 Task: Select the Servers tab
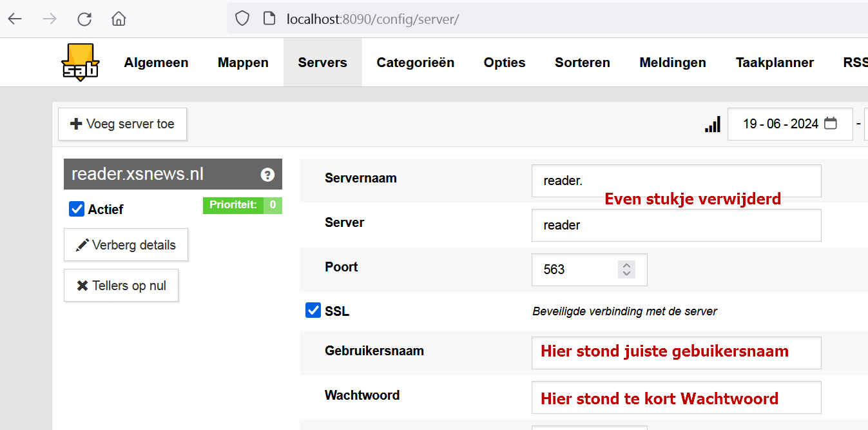pos(323,63)
